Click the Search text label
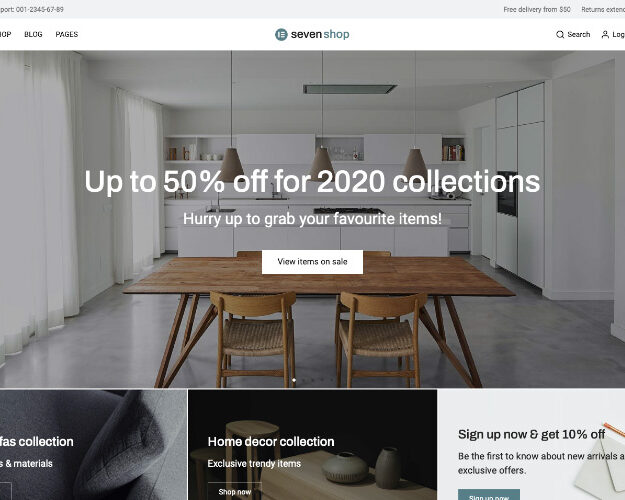Image resolution: width=625 pixels, height=500 pixels. (x=578, y=34)
